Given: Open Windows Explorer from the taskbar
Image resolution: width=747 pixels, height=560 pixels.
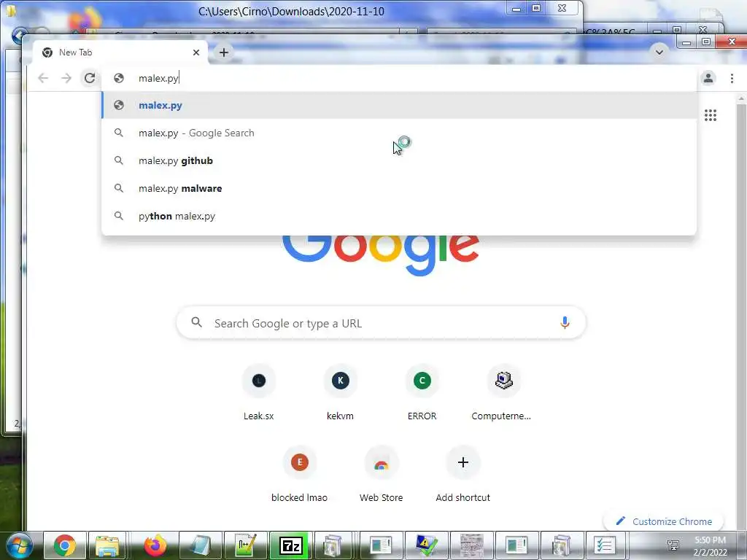Looking at the screenshot, I should (107, 545).
